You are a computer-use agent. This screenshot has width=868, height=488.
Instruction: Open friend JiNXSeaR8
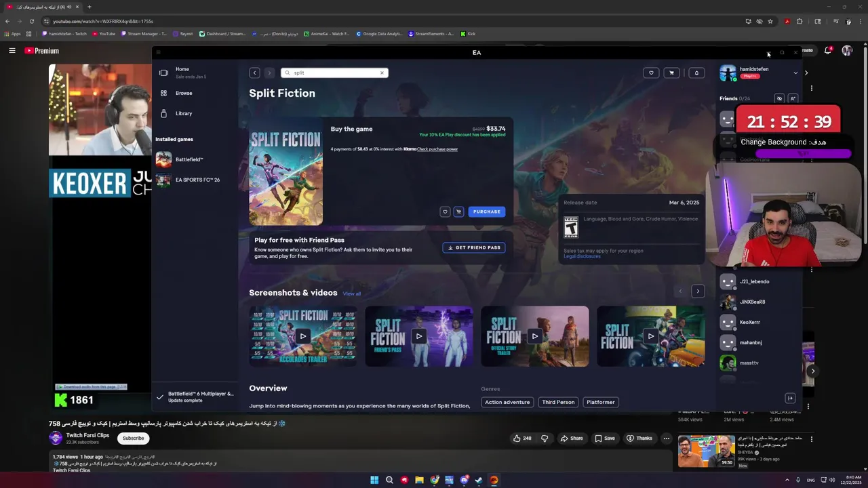point(753,302)
